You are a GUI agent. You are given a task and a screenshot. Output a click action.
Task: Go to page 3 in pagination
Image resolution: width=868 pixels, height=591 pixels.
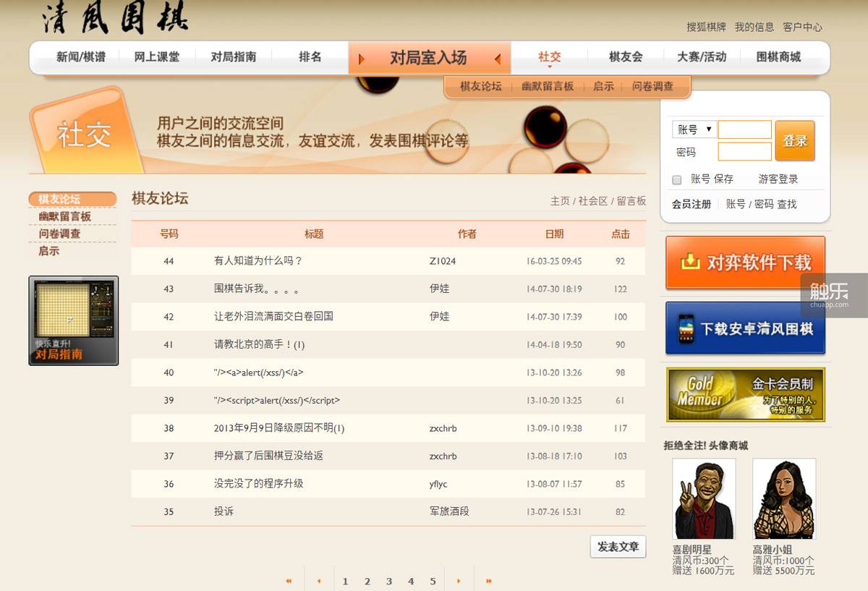click(389, 581)
